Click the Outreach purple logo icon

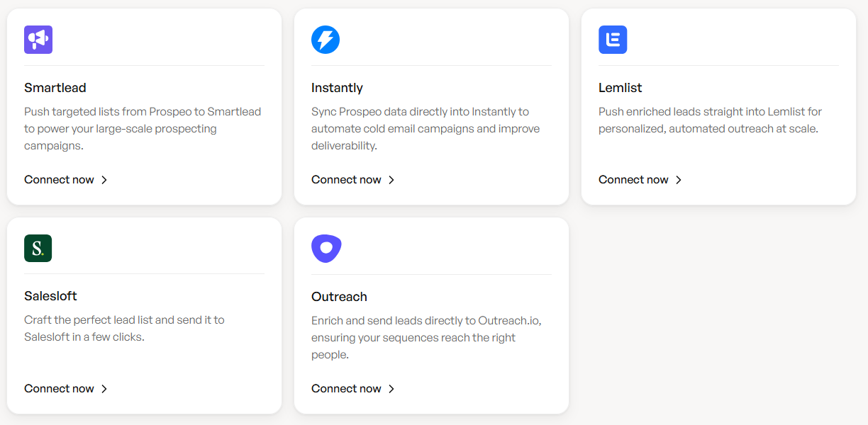pos(326,249)
